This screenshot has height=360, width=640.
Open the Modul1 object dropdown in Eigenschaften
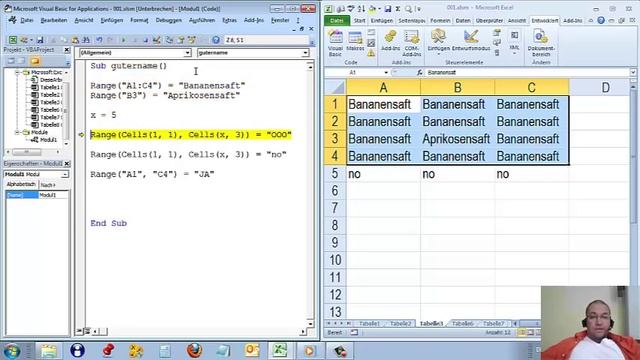click(64, 174)
